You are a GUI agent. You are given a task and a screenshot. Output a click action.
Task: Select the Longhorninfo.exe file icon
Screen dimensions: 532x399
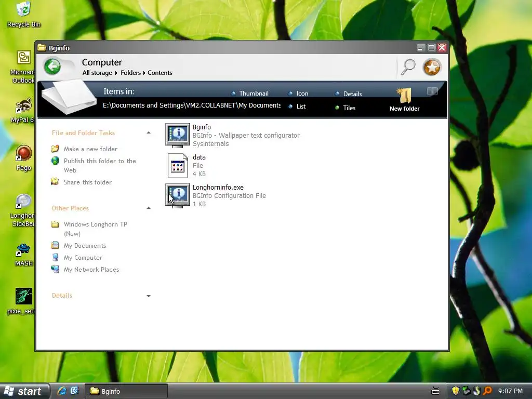(x=178, y=195)
